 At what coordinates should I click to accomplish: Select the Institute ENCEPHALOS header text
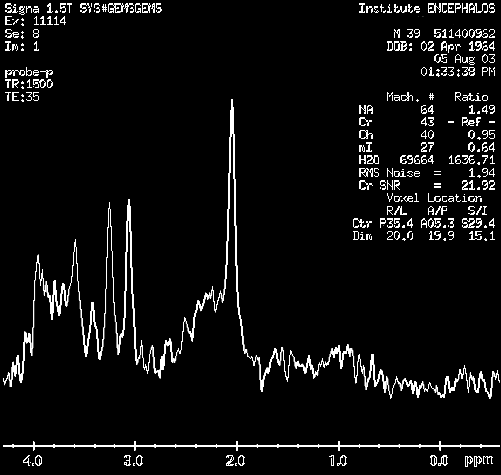(427, 8)
